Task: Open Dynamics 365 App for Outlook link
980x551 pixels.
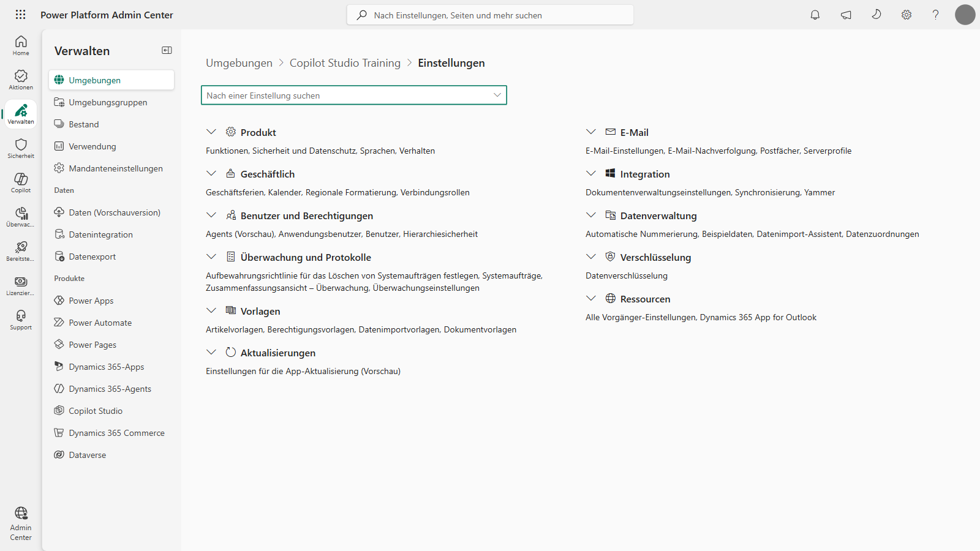Action: pos(758,317)
